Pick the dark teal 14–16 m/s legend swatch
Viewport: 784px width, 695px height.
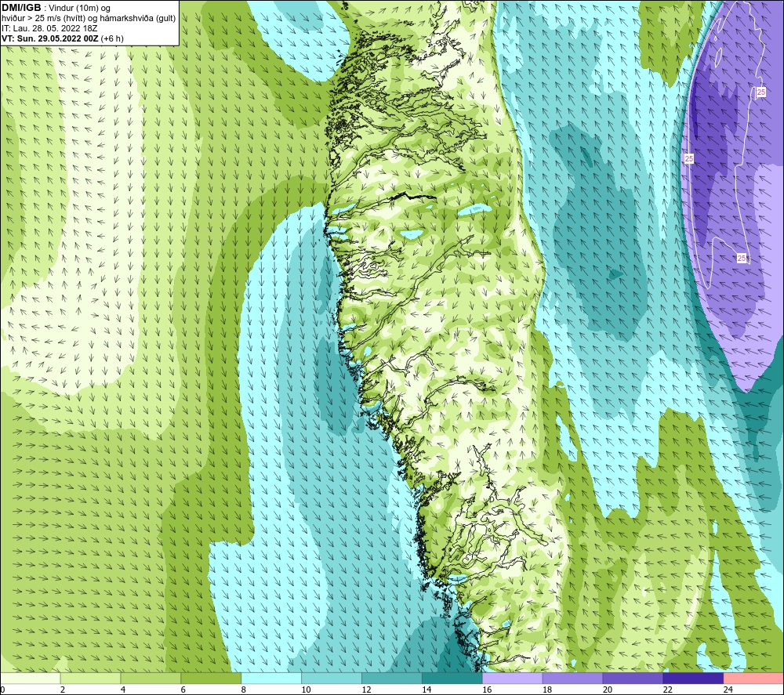tap(452, 679)
